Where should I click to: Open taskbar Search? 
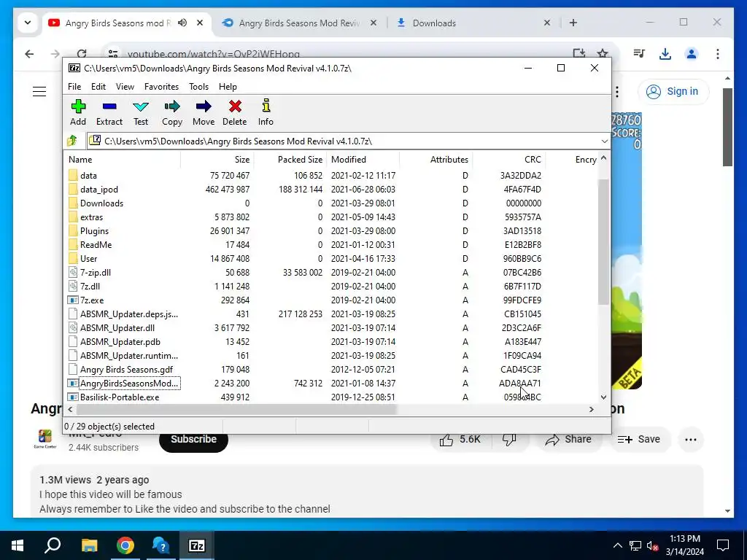[53, 545]
